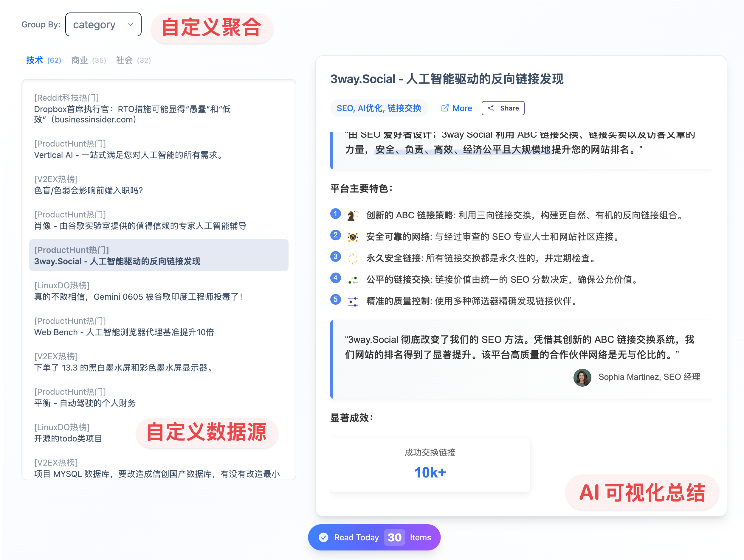Click the chevron arrow in the category selector
The width and height of the screenshot is (744, 560).
coord(130,24)
